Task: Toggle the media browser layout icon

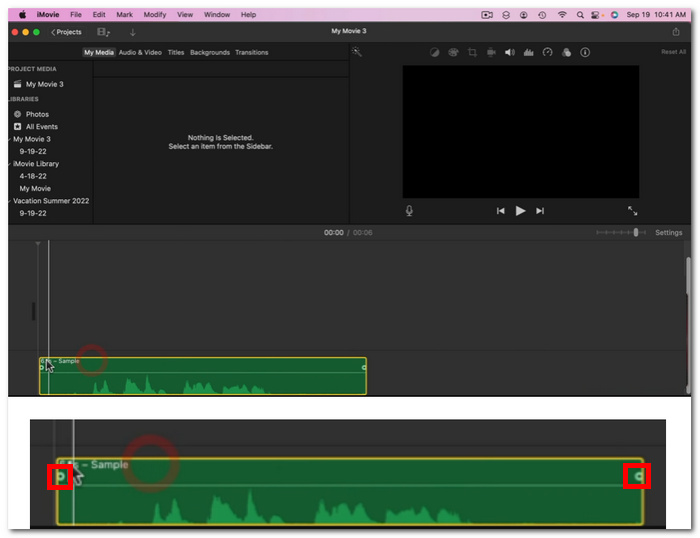Action: [103, 32]
